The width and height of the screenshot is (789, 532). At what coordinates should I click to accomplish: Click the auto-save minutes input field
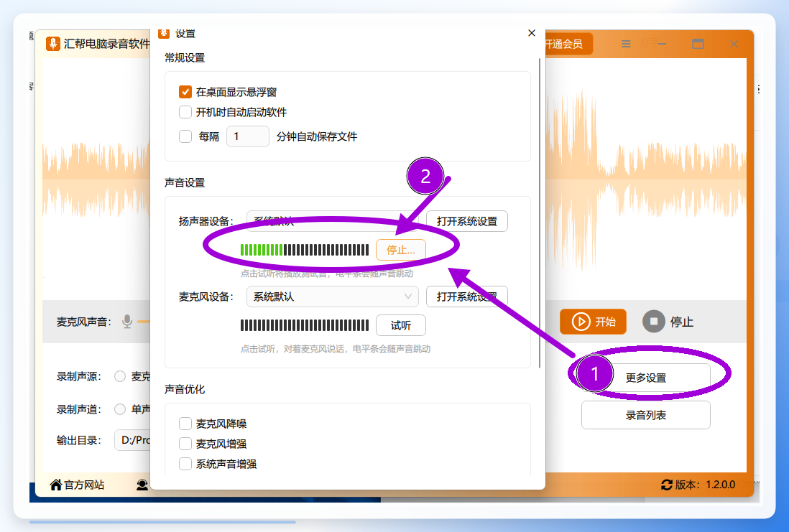coord(248,136)
